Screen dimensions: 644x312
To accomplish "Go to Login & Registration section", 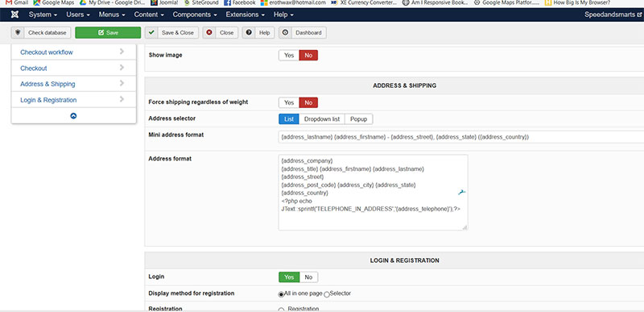I will (48, 100).
